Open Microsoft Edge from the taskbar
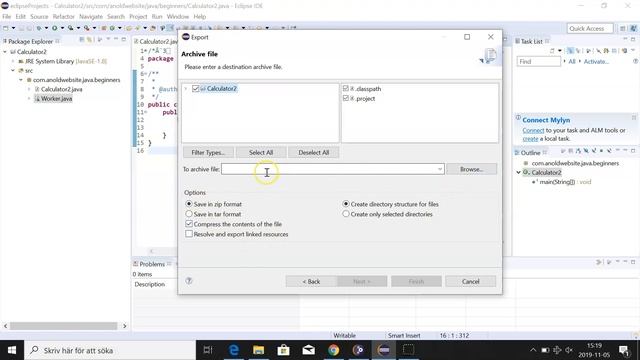The image size is (640, 360). 233,350
